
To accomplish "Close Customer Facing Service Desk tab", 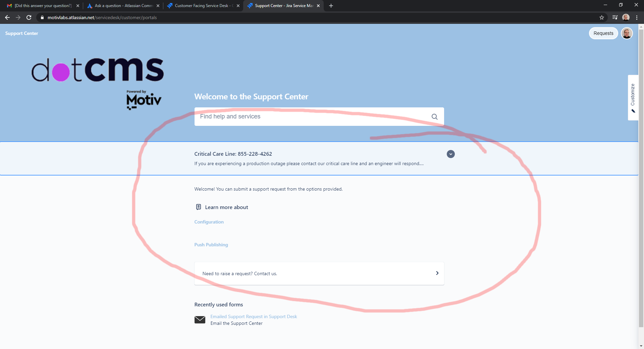I will click(x=238, y=6).
